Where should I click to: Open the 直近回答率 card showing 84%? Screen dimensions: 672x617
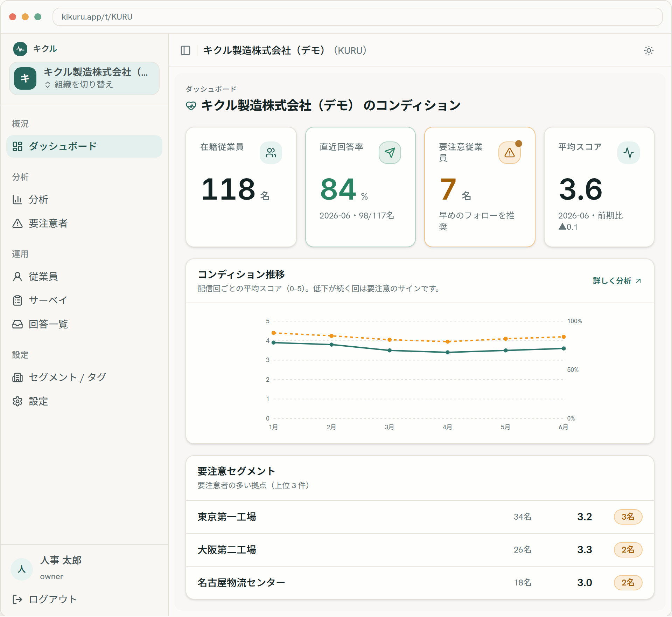coord(360,187)
